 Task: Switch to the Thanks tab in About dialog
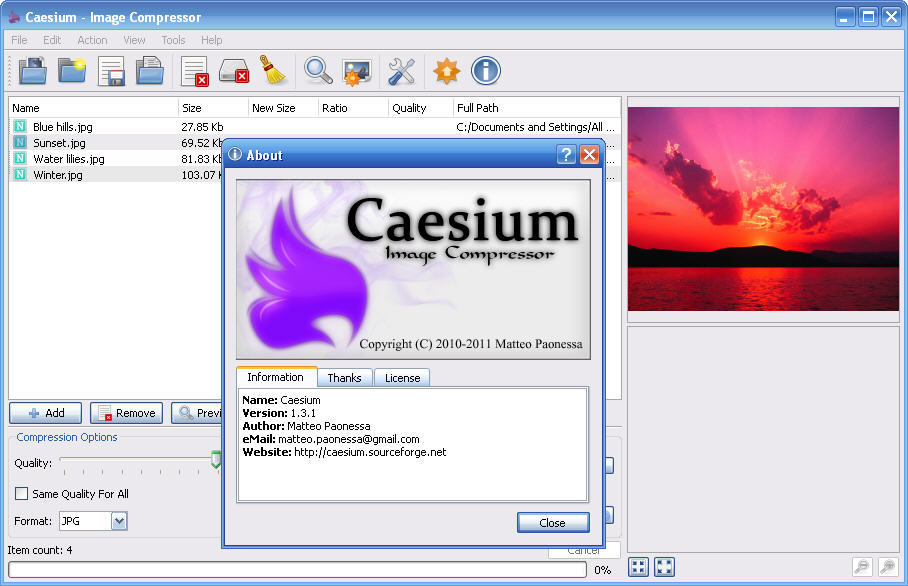pyautogui.click(x=344, y=377)
